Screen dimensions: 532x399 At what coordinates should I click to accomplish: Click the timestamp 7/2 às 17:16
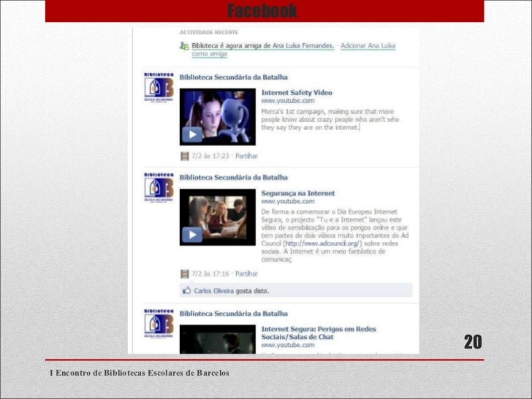(x=210, y=274)
